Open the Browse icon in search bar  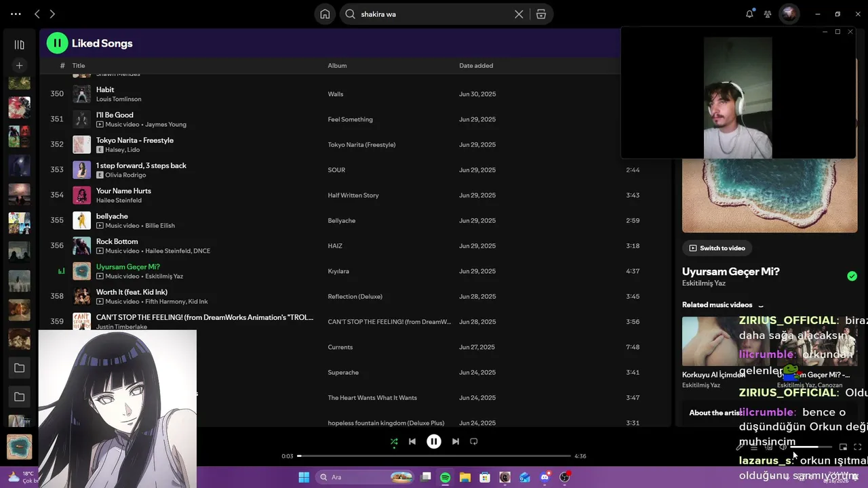[540, 14]
